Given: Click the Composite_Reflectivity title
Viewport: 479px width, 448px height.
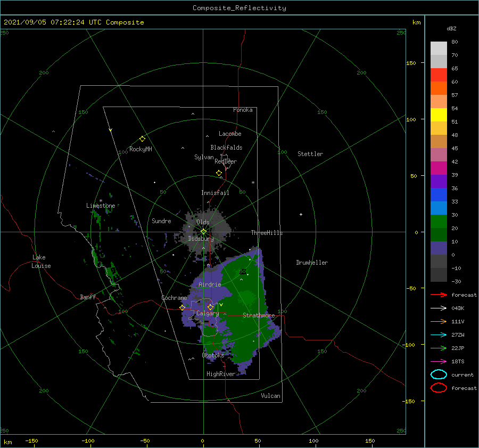Looking at the screenshot, I should click(x=240, y=8).
